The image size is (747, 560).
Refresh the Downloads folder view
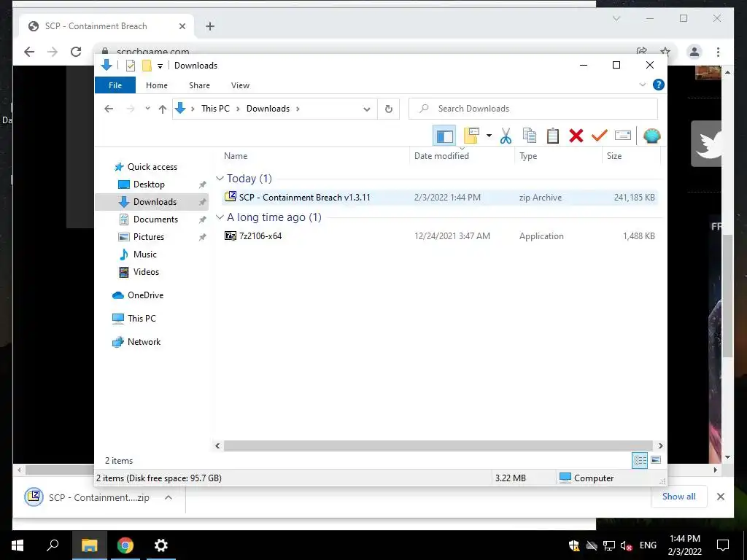coord(389,109)
